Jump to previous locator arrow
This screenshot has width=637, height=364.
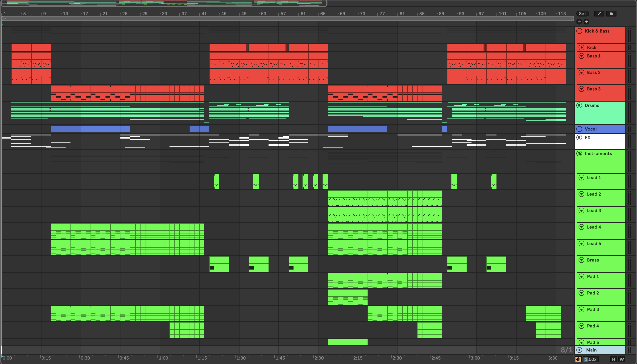579,22
